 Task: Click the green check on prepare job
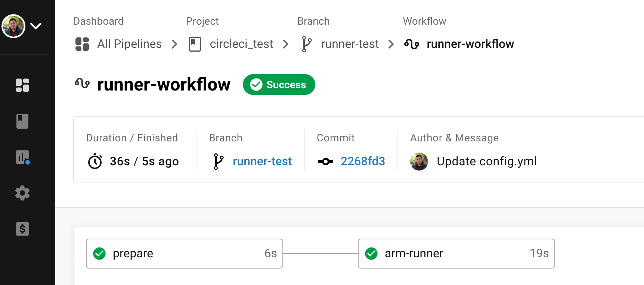pos(99,254)
